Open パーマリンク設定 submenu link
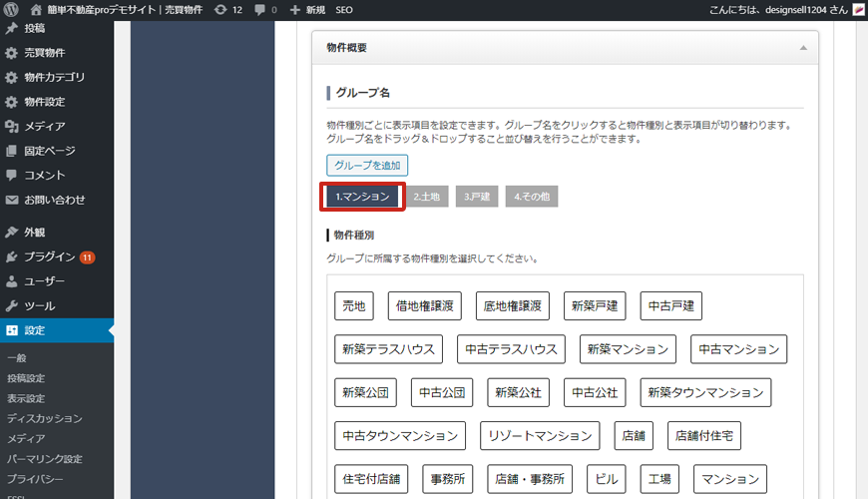868x499 pixels. [x=44, y=459]
